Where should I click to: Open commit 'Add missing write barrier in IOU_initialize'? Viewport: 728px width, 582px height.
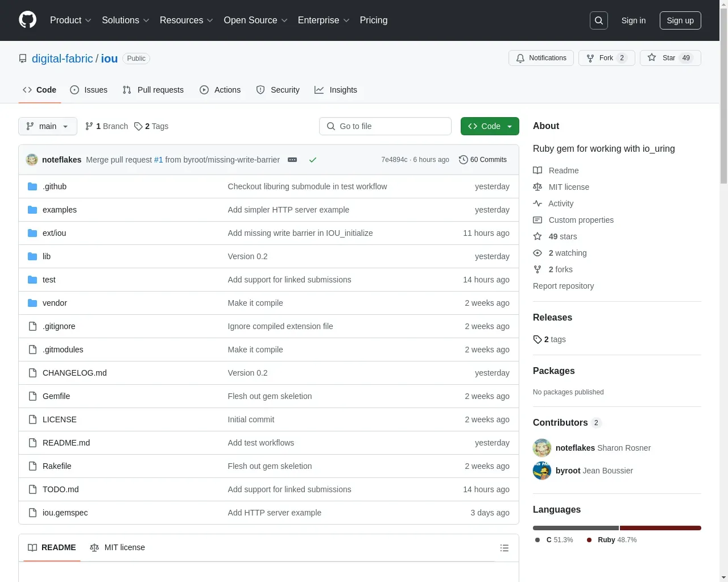tap(300, 233)
